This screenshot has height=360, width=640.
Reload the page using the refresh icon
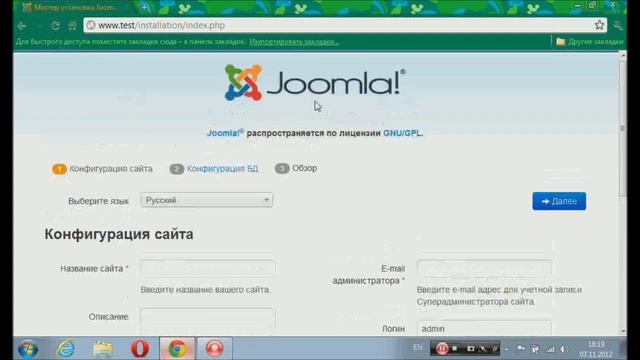tap(55, 26)
